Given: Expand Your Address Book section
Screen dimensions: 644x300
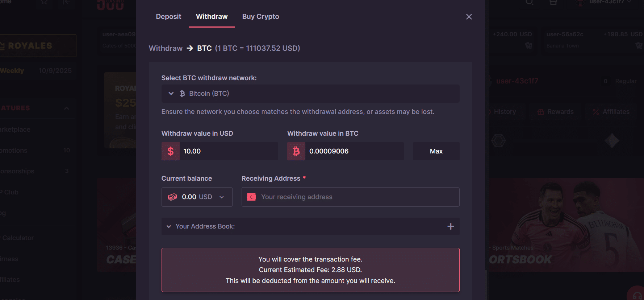Looking at the screenshot, I should (310, 226).
